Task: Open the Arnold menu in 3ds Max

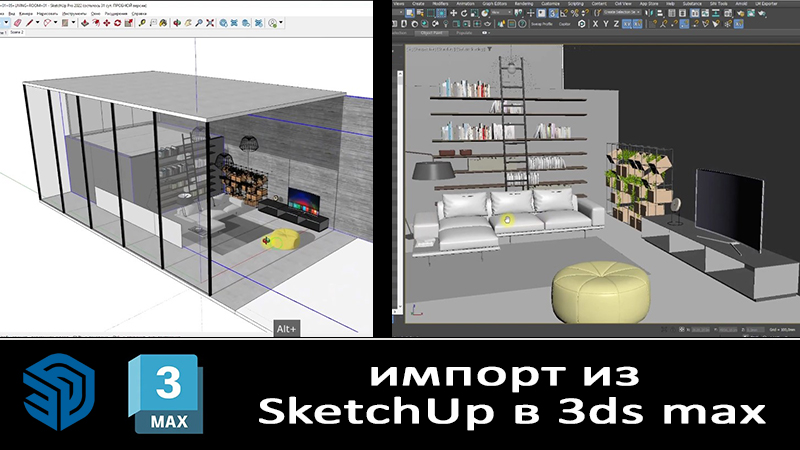Action: pos(741,4)
